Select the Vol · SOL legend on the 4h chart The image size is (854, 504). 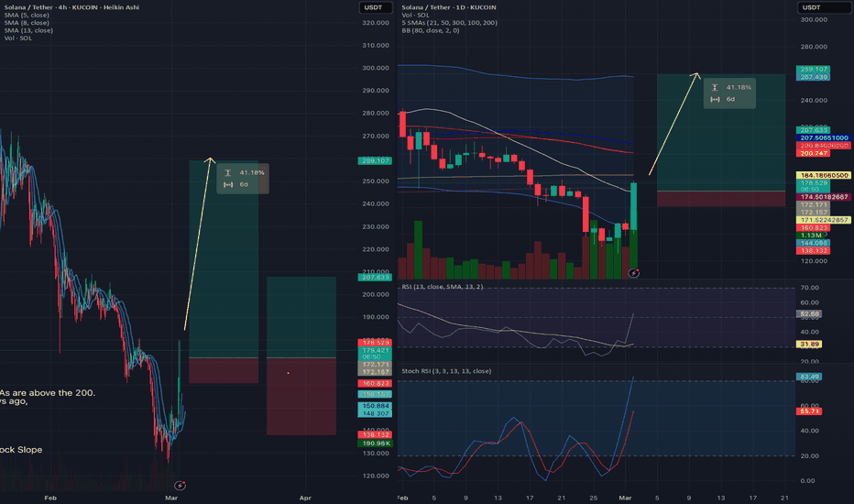[x=18, y=38]
